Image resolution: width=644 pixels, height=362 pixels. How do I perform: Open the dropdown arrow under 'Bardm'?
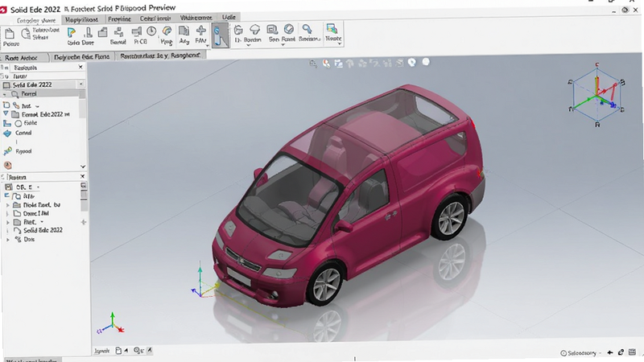[x=248, y=45]
